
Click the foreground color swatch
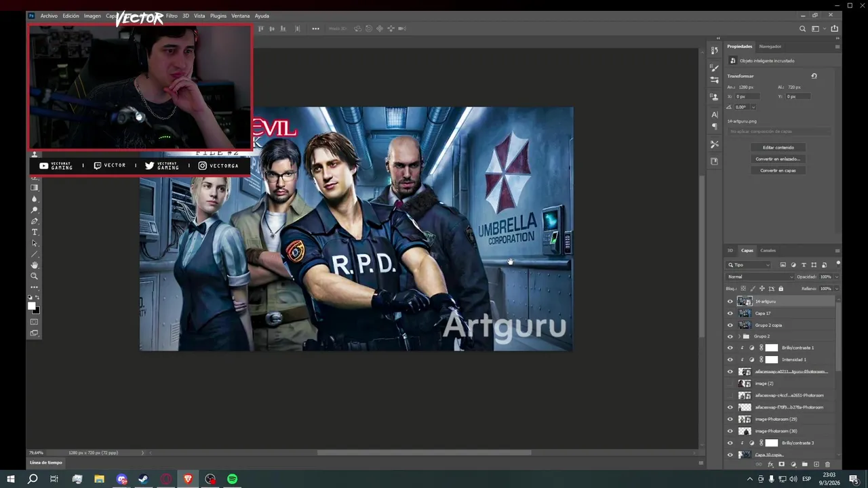[x=31, y=306]
